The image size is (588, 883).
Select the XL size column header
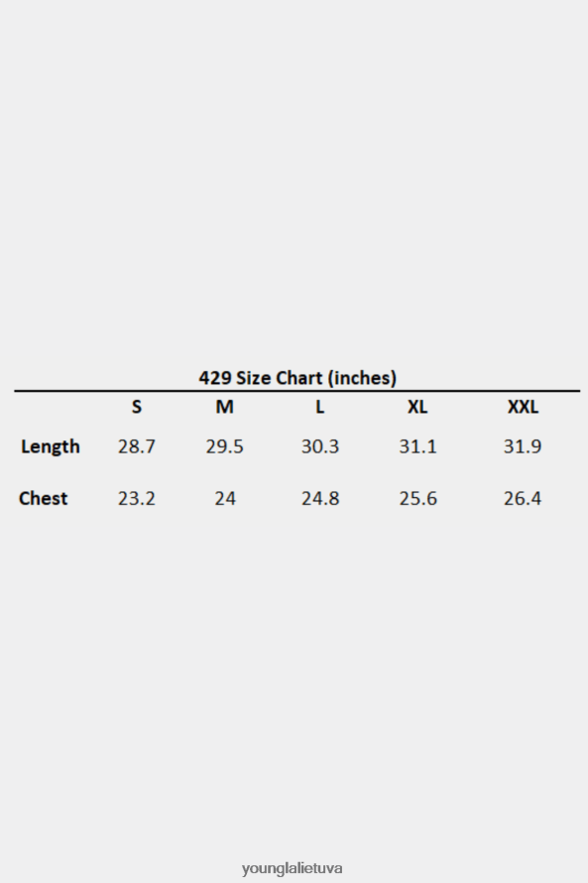pyautogui.click(x=417, y=407)
